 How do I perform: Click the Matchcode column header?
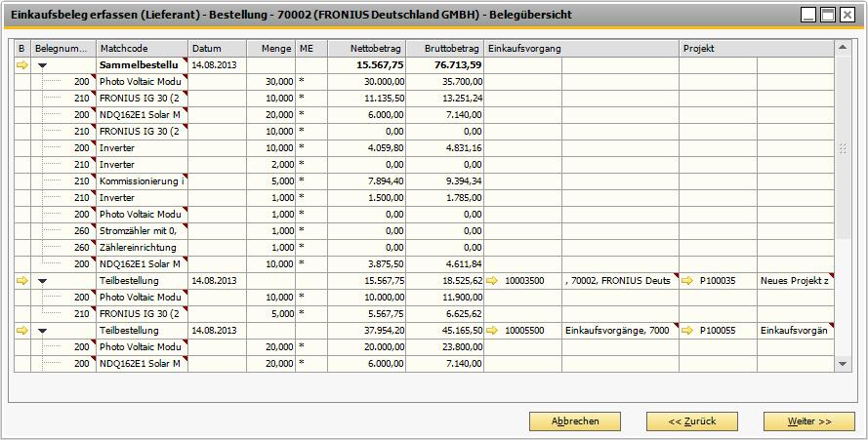(x=141, y=48)
